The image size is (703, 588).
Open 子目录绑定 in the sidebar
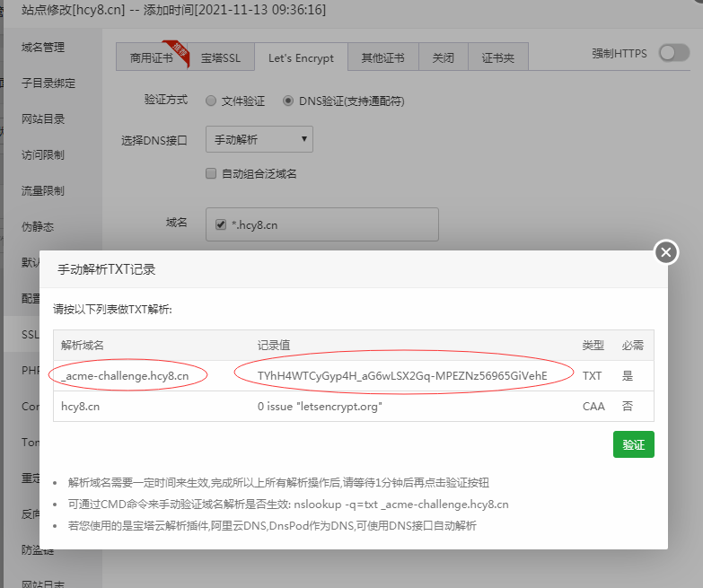click(48, 83)
